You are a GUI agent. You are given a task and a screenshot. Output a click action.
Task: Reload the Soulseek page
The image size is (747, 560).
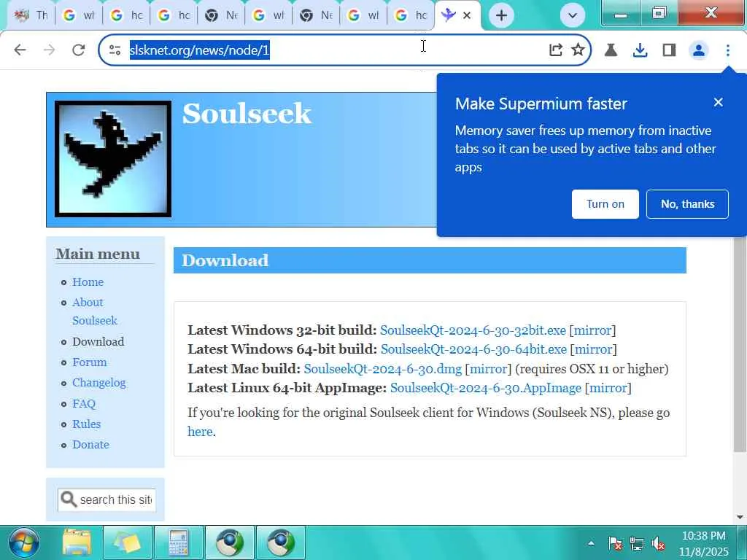tap(79, 50)
